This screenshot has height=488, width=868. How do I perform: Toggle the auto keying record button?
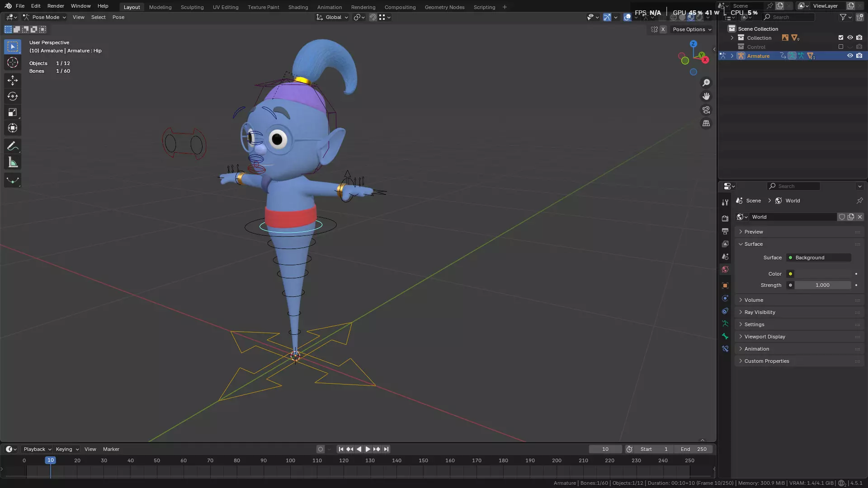321,449
